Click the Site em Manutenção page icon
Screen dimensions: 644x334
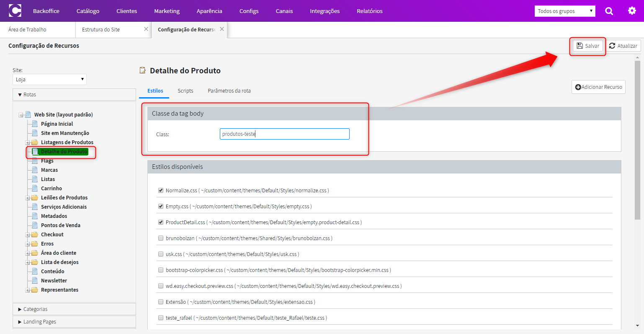(x=35, y=133)
